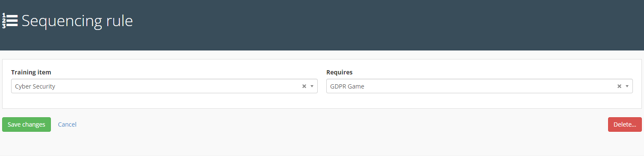The image size is (644, 160).
Task: Click the Cyber Security selected value text
Action: tap(35, 86)
